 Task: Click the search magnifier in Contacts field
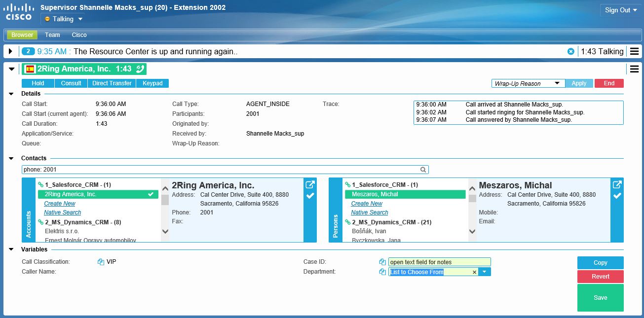click(x=423, y=170)
